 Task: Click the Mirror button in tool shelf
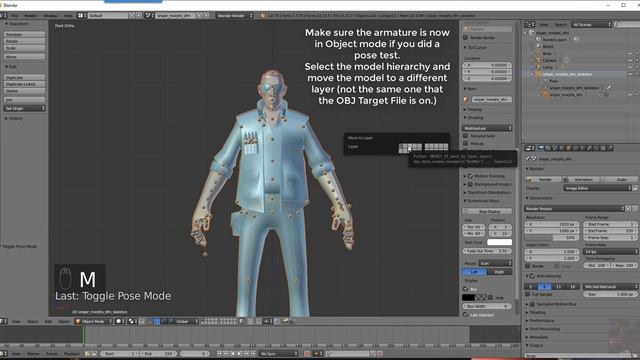pos(24,57)
